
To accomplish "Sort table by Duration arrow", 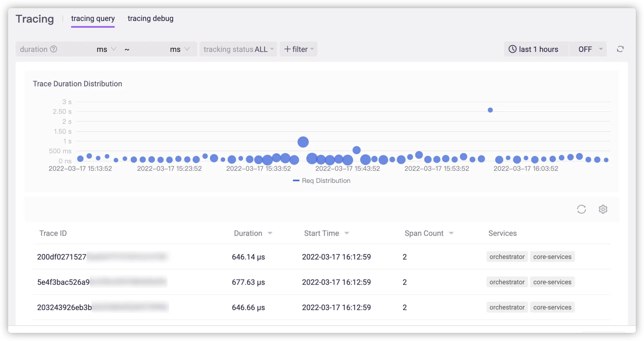I will [x=270, y=233].
